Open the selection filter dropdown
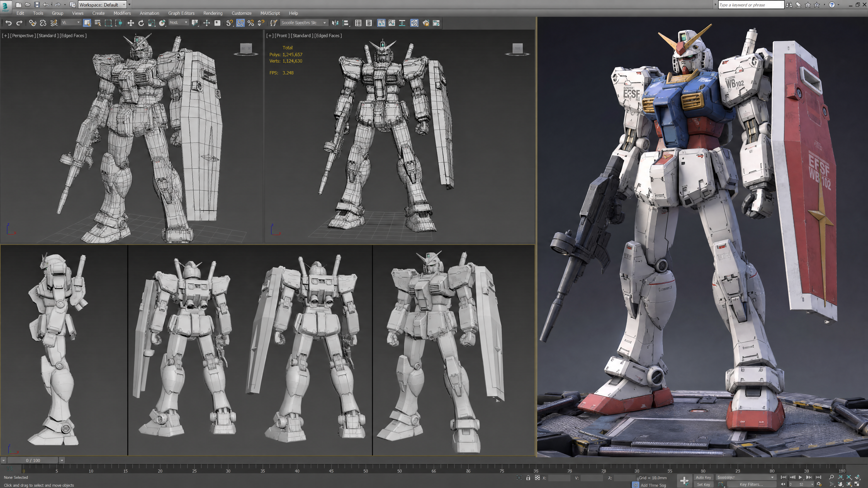 [71, 23]
